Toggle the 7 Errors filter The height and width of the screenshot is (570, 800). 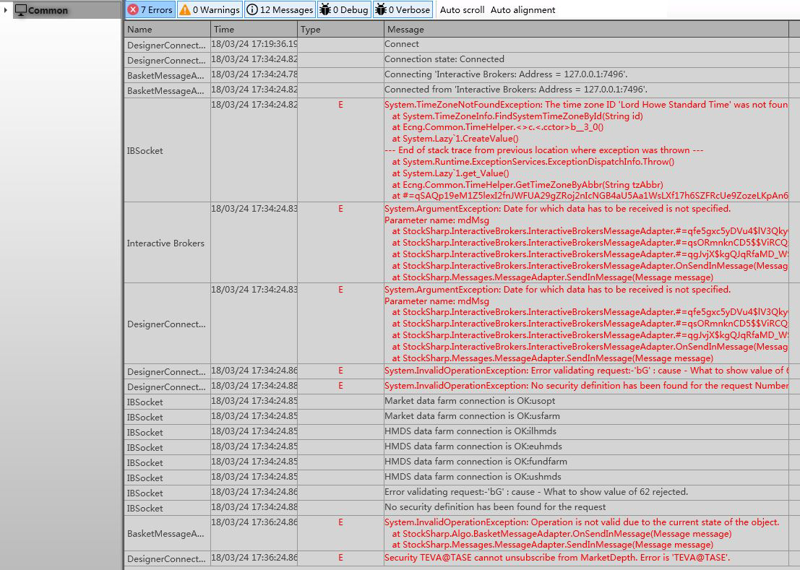pos(150,10)
